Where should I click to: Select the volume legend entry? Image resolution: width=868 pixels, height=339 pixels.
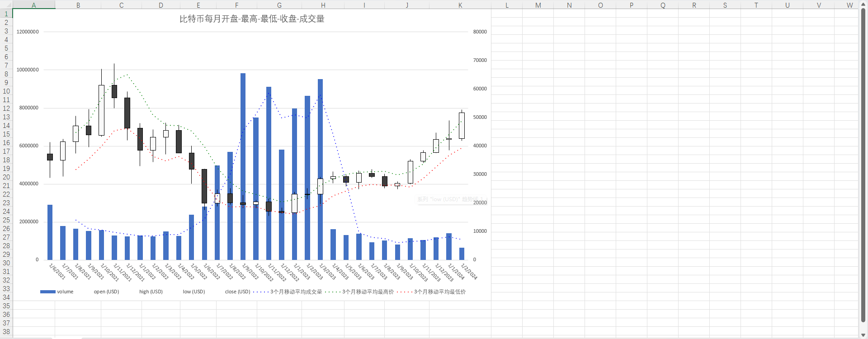[57, 292]
